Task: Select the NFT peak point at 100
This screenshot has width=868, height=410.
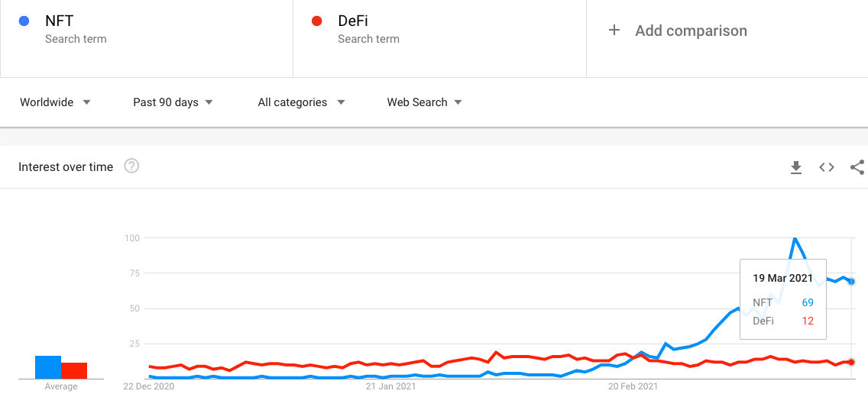Action: tap(795, 238)
